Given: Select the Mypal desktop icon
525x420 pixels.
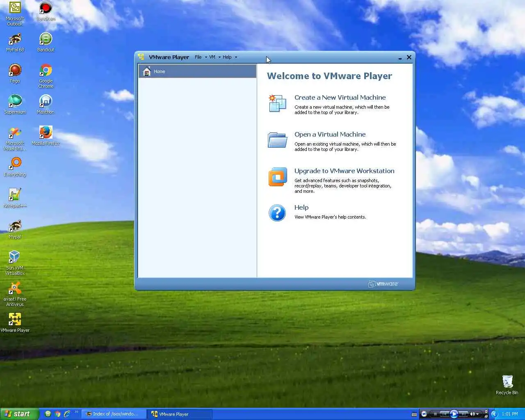Looking at the screenshot, I should click(x=15, y=230).
